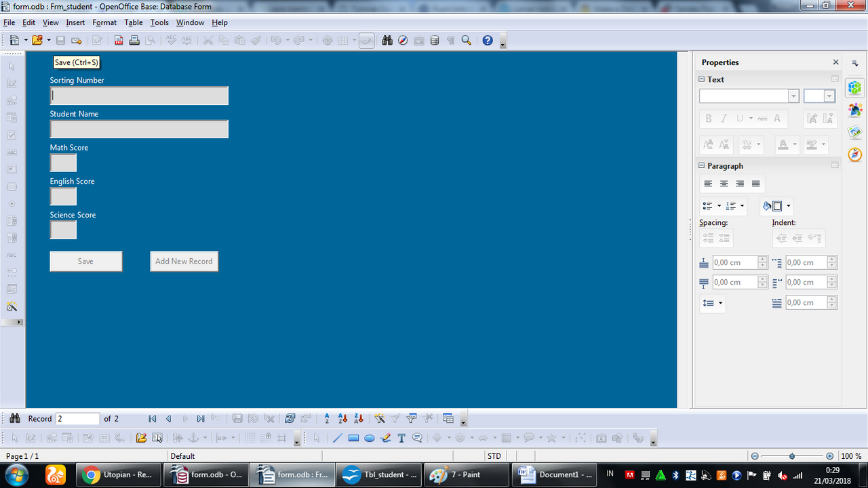Sort records ascending in the navigation bar
The height and width of the screenshot is (488, 868).
pos(342,418)
